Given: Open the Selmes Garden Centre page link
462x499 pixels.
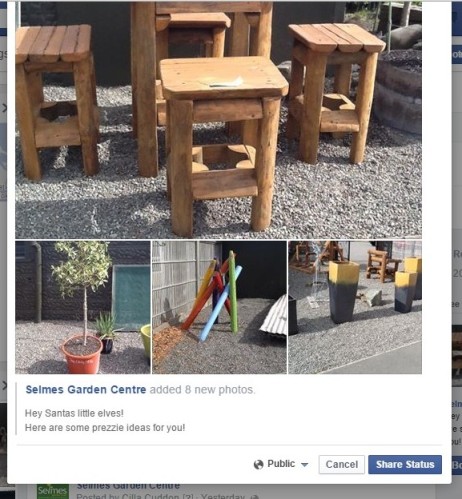Looking at the screenshot, I should [86, 389].
